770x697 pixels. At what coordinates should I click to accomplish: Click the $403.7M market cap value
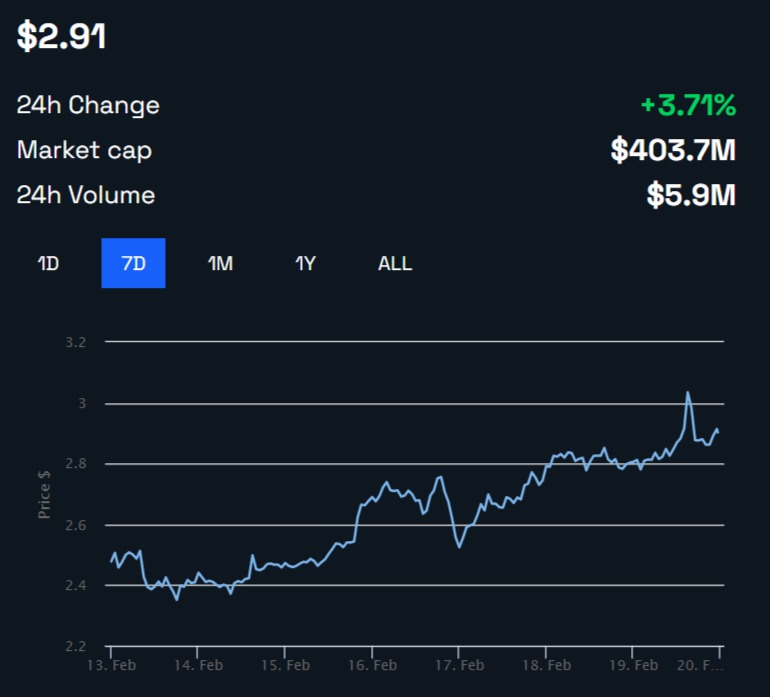[x=673, y=150]
